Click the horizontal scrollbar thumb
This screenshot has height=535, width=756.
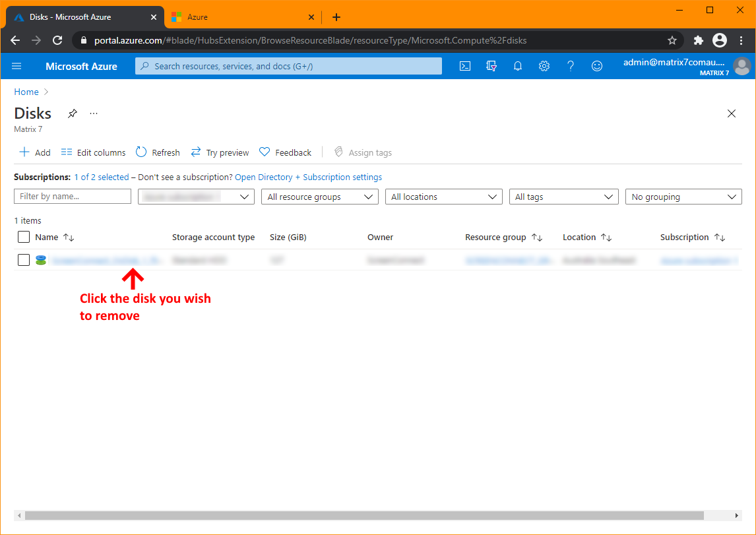pyautogui.click(x=365, y=515)
